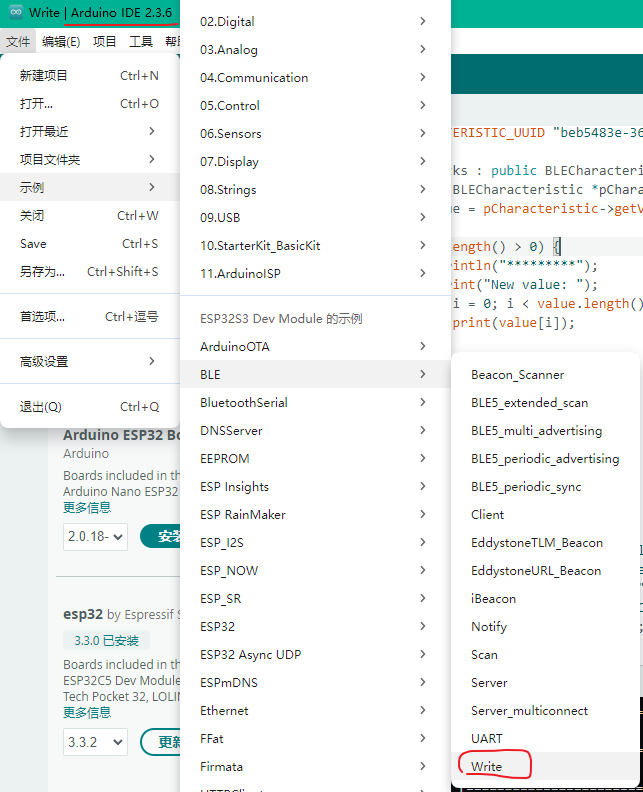Select the 示例 menu entry
This screenshot has width=643, height=792.
coord(90,187)
